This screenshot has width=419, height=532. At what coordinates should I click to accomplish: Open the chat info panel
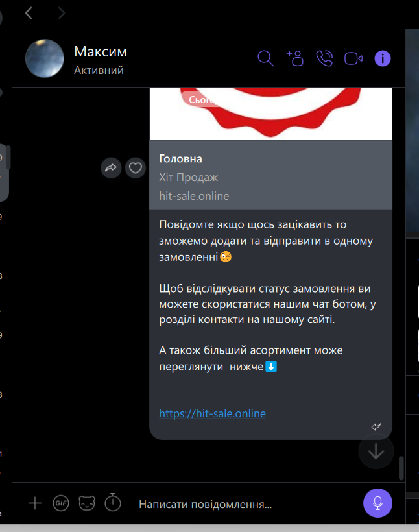(383, 58)
